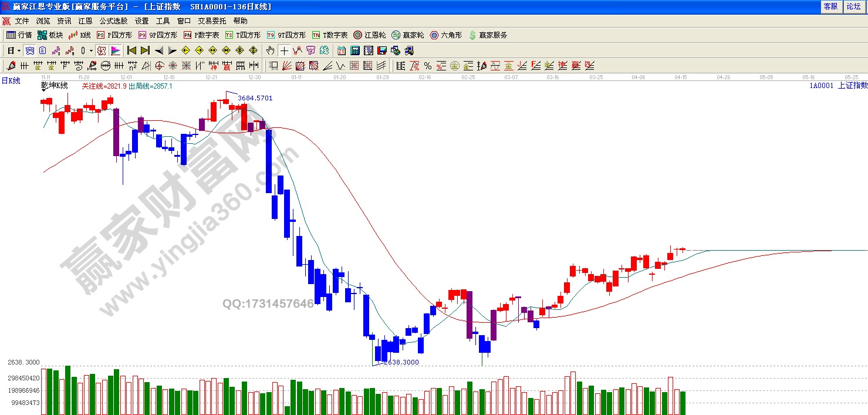Open the calculator icon in toolbar
868x415 pixels.
355,50
